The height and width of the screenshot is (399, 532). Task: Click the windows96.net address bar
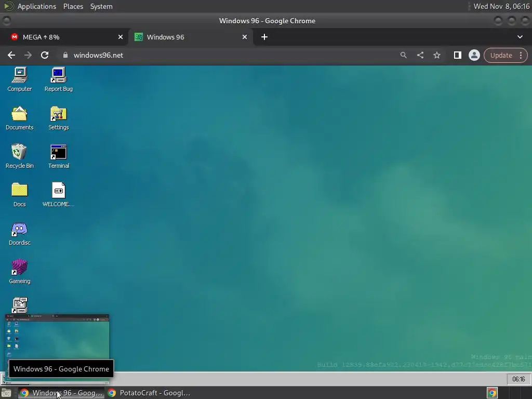tap(228, 55)
